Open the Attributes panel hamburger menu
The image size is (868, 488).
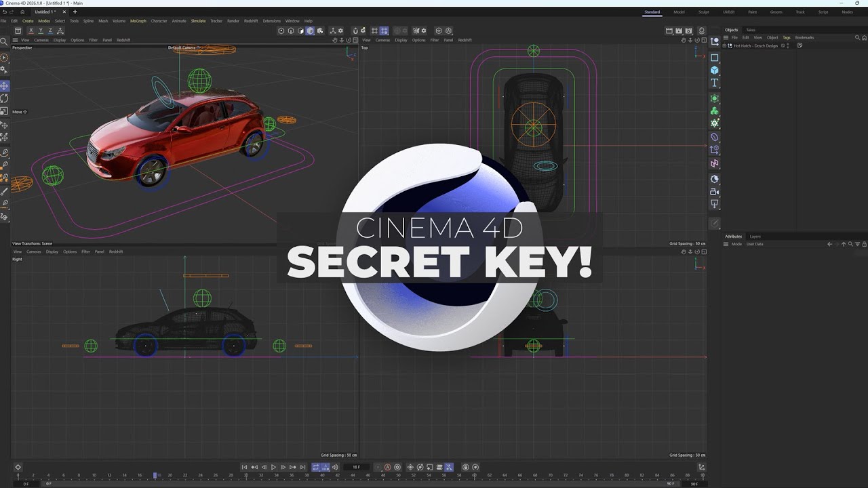pyautogui.click(x=726, y=244)
